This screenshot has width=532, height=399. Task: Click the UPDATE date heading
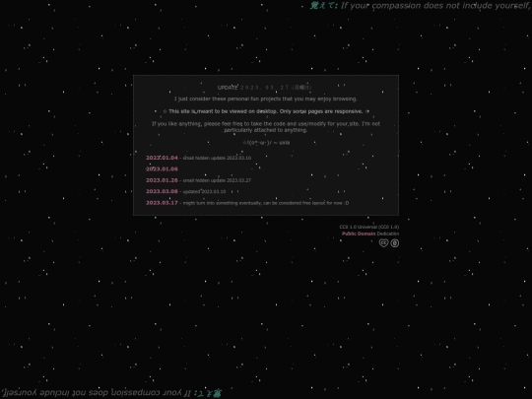(x=264, y=88)
